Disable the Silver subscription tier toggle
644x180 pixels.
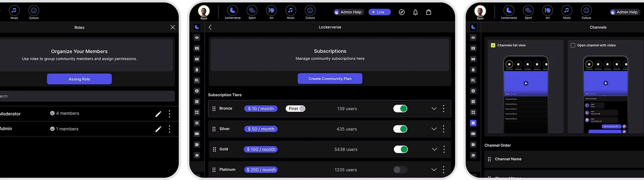(400, 129)
